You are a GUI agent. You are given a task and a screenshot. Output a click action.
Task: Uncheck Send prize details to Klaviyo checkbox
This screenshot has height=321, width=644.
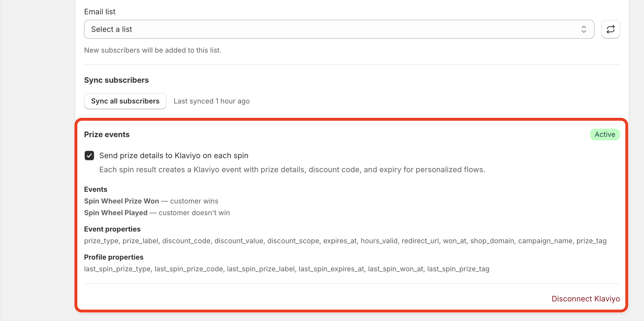point(89,156)
